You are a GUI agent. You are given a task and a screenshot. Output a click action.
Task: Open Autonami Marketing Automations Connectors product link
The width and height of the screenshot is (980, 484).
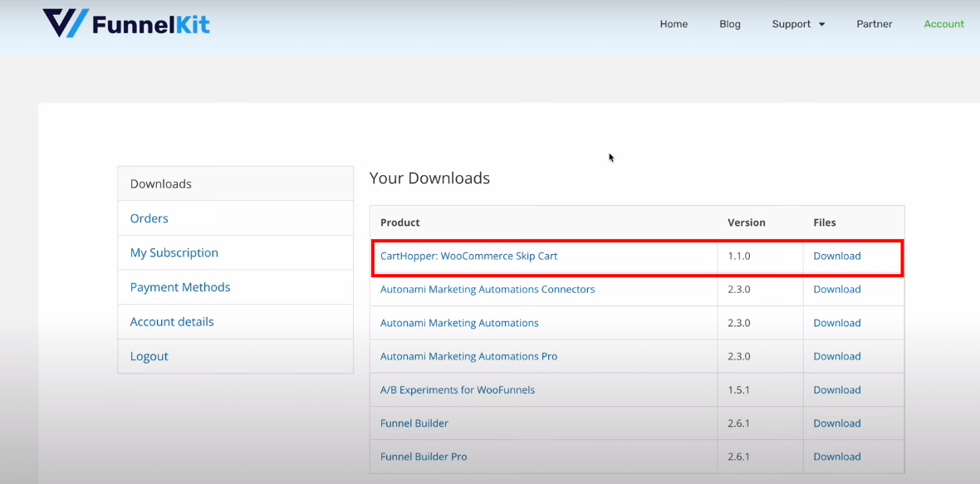pyautogui.click(x=488, y=289)
